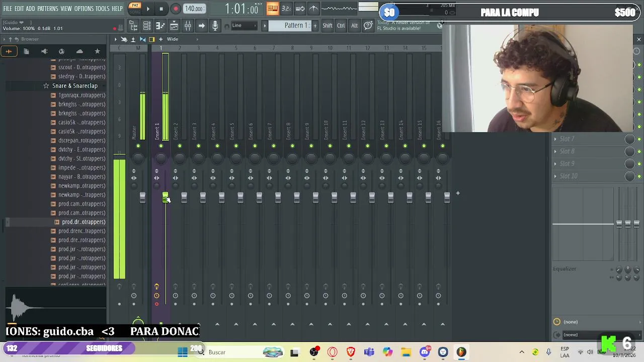Viewport: 644px width, 362px height.
Task: Stop playback with the Stop button
Action: click(161, 9)
